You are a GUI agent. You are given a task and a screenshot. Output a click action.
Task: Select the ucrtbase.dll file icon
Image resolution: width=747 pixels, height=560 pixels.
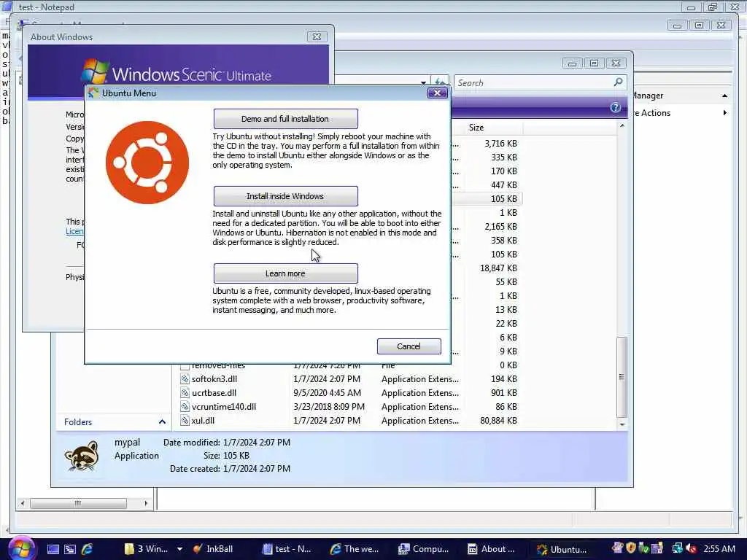click(185, 393)
